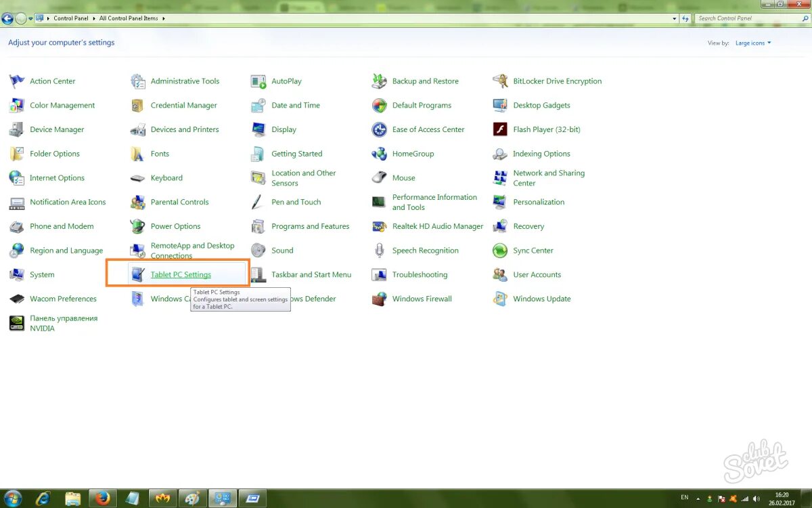Click Taskbar and Start Menu link
Screen dimensions: 812x508
[311, 274]
